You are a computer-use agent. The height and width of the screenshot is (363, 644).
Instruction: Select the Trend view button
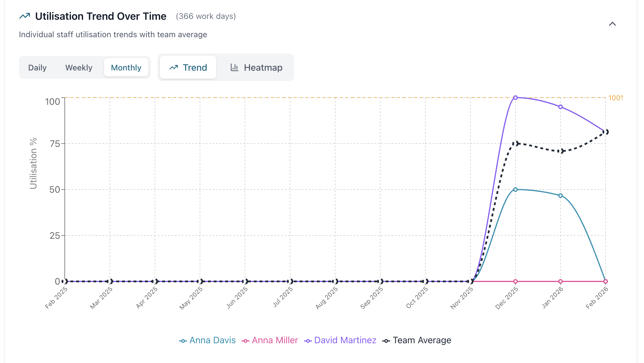pyautogui.click(x=188, y=68)
